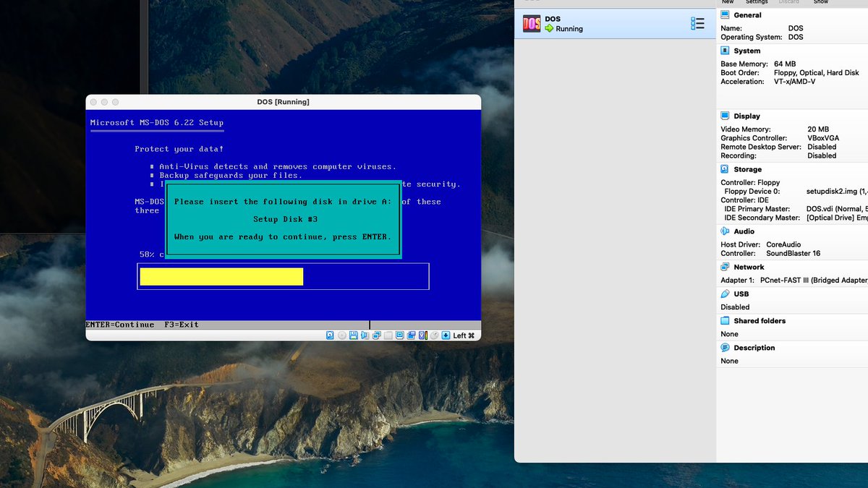
Task: Click 'None' under Shared folders
Action: 729,334
